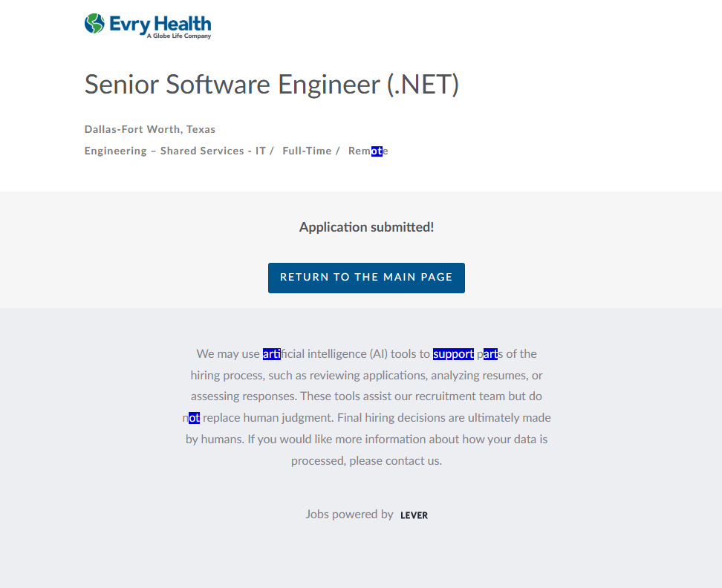Click the 'A Globe Life Company' tagline

(178, 36)
